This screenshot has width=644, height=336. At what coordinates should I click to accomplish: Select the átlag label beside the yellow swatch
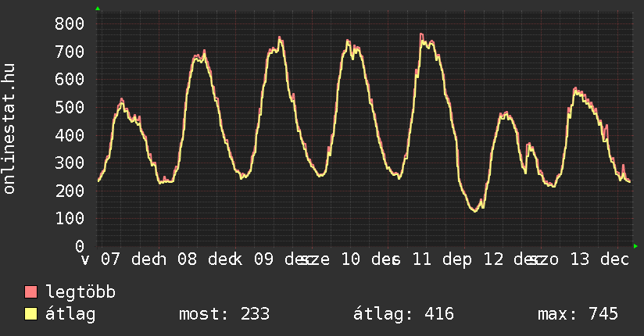(70, 315)
